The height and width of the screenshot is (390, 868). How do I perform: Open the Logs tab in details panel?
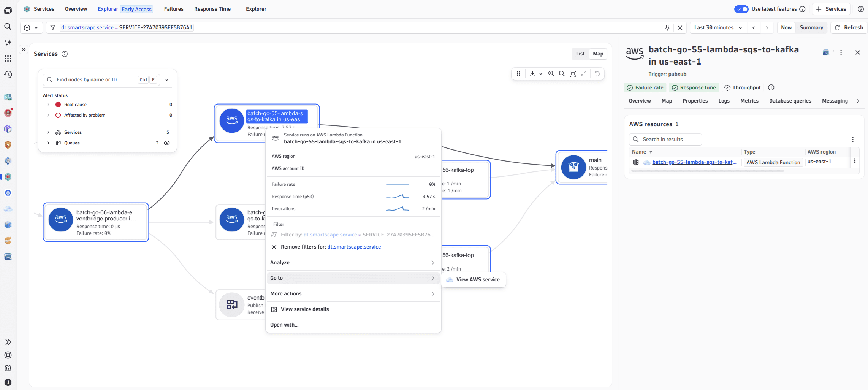[724, 101]
